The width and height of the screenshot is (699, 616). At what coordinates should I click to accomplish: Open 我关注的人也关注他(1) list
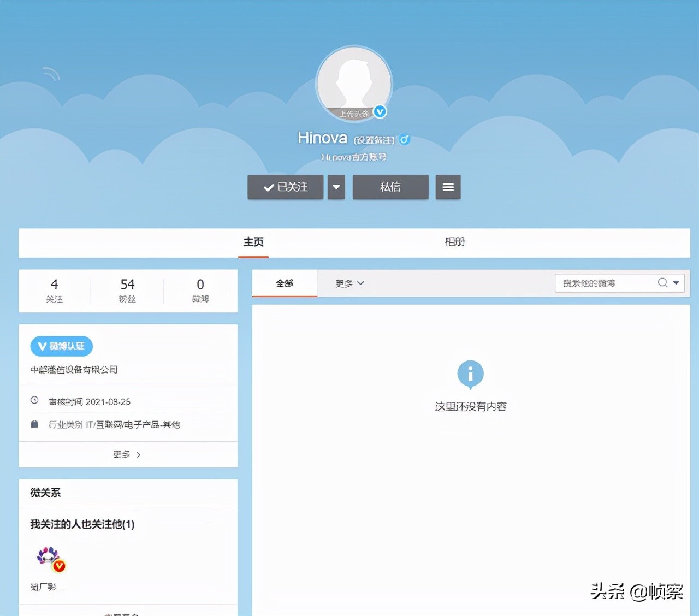82,524
